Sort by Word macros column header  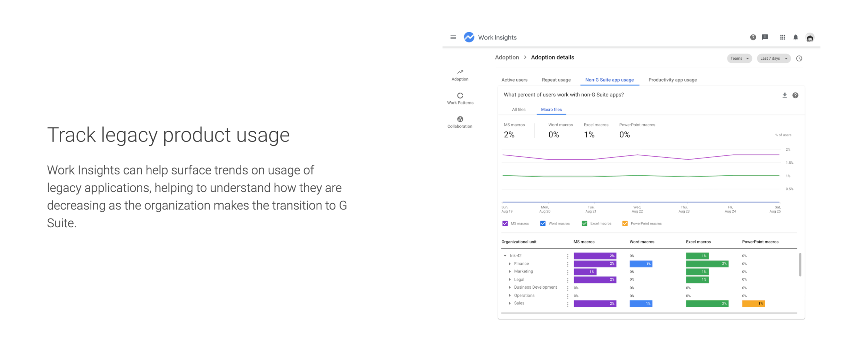click(642, 242)
